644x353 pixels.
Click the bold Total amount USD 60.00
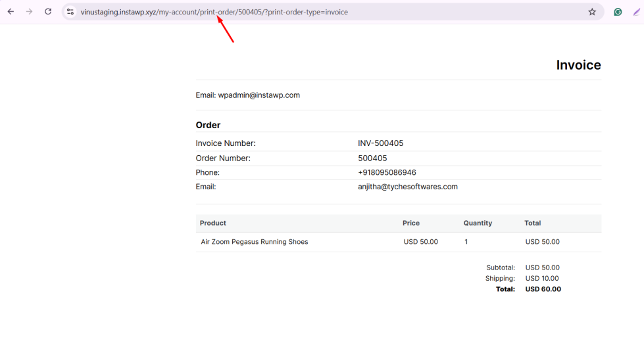click(x=543, y=289)
